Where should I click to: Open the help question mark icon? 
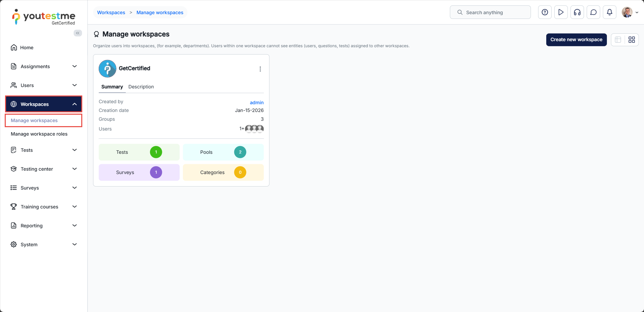coord(545,12)
